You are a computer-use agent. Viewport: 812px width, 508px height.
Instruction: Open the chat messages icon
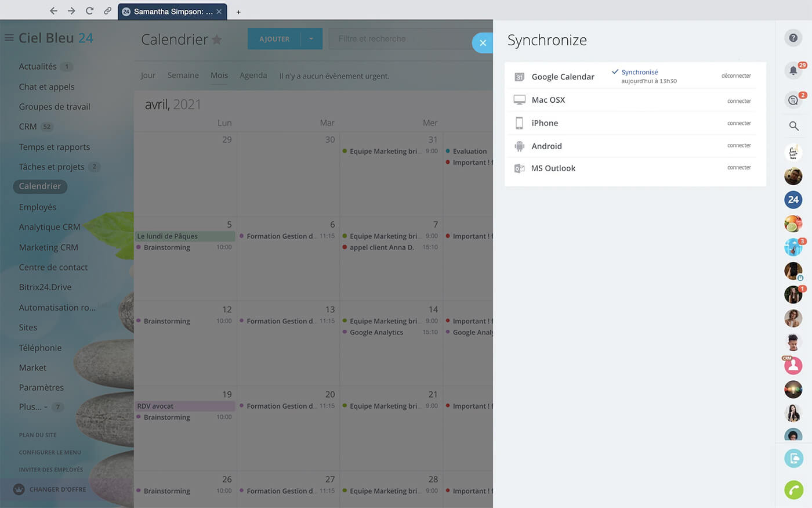click(793, 100)
